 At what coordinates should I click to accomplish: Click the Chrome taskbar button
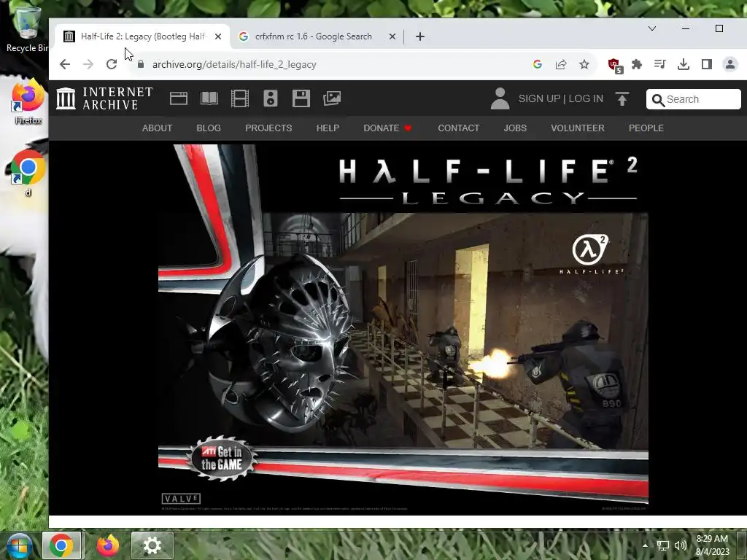pos(61,545)
